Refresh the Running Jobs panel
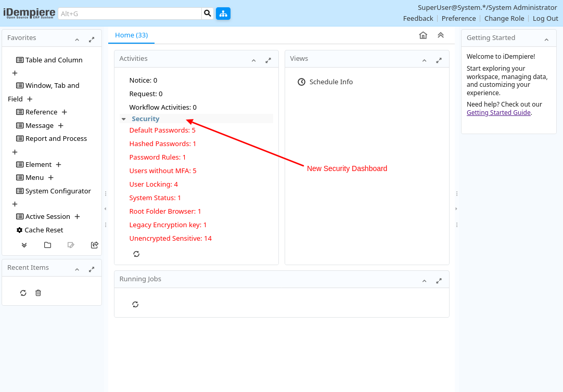The width and height of the screenshot is (563, 392). tap(135, 304)
